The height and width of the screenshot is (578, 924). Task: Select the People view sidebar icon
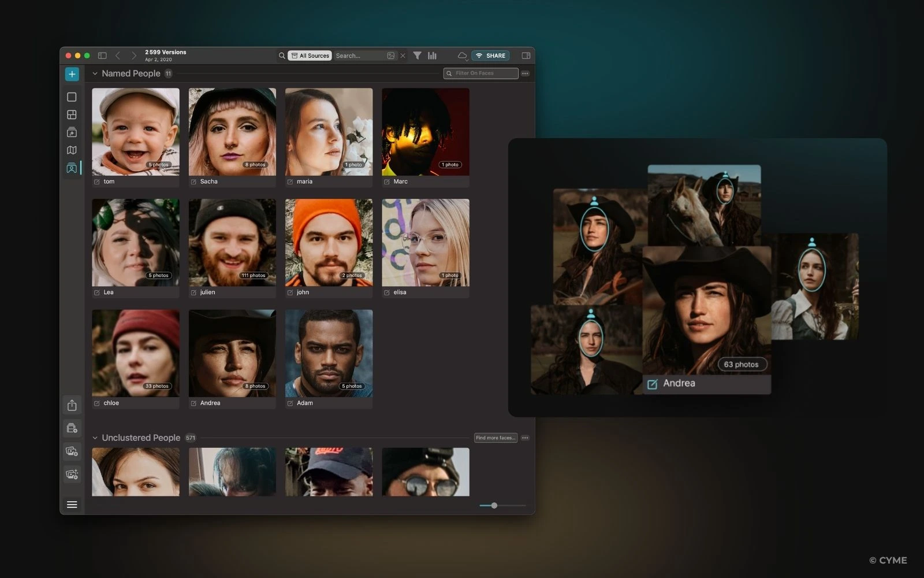click(72, 168)
